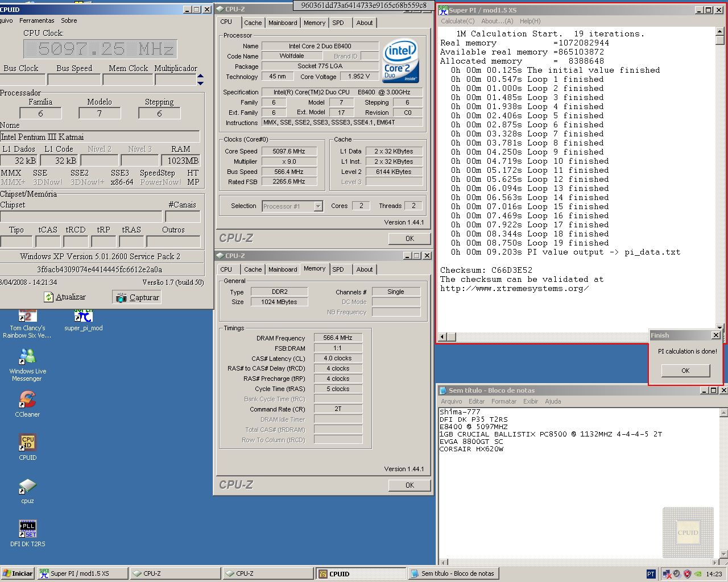Screen dimensions: 728x582
Task: Open Editar menu in Notepad
Action: tap(477, 401)
